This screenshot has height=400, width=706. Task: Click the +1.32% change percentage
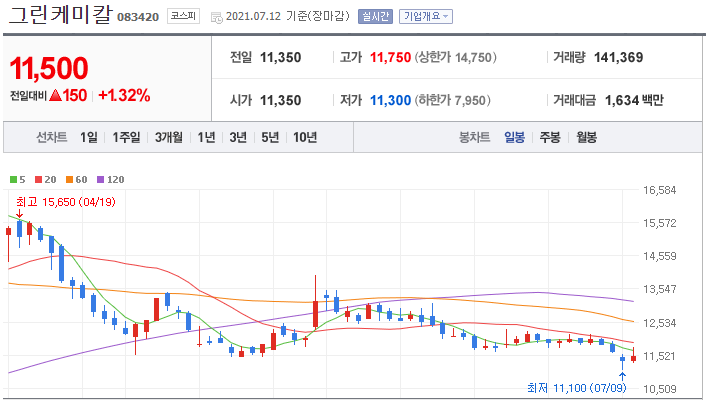124,95
